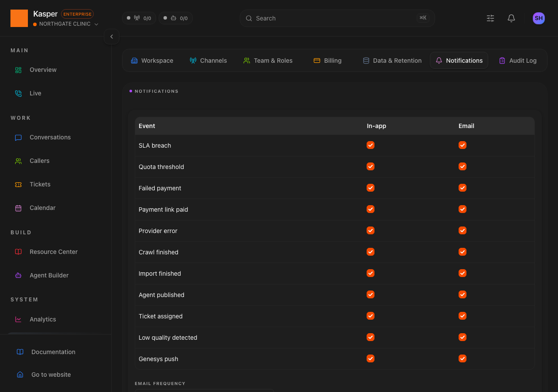This screenshot has height=392, width=558.
Task: Click the Analytics chart icon
Action: coord(18,319)
